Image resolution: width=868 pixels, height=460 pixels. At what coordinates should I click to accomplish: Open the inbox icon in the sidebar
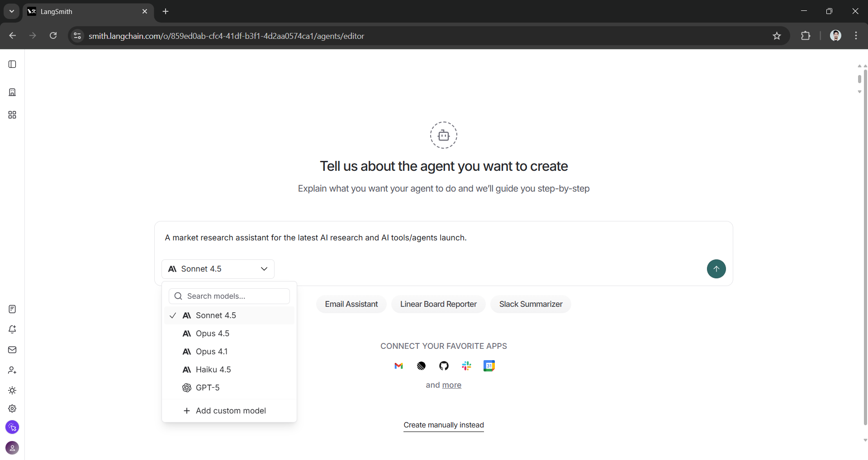point(12,350)
